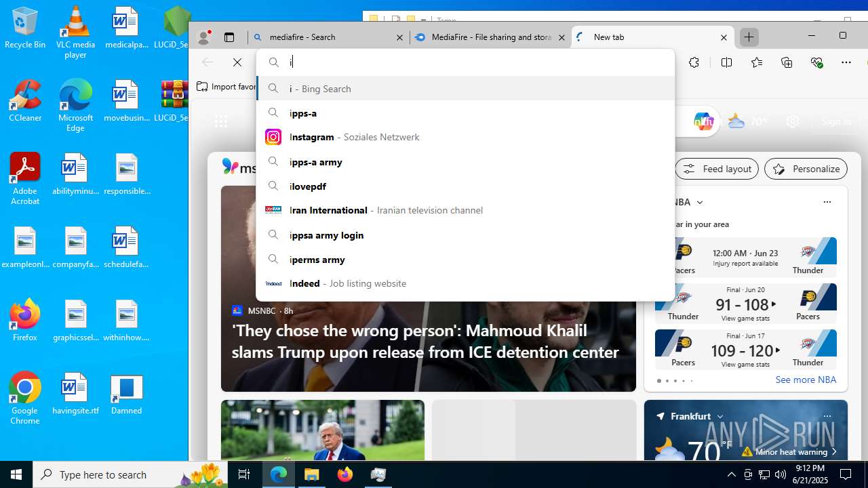Open the Personalize button
The height and width of the screenshot is (488, 868).
tap(806, 169)
